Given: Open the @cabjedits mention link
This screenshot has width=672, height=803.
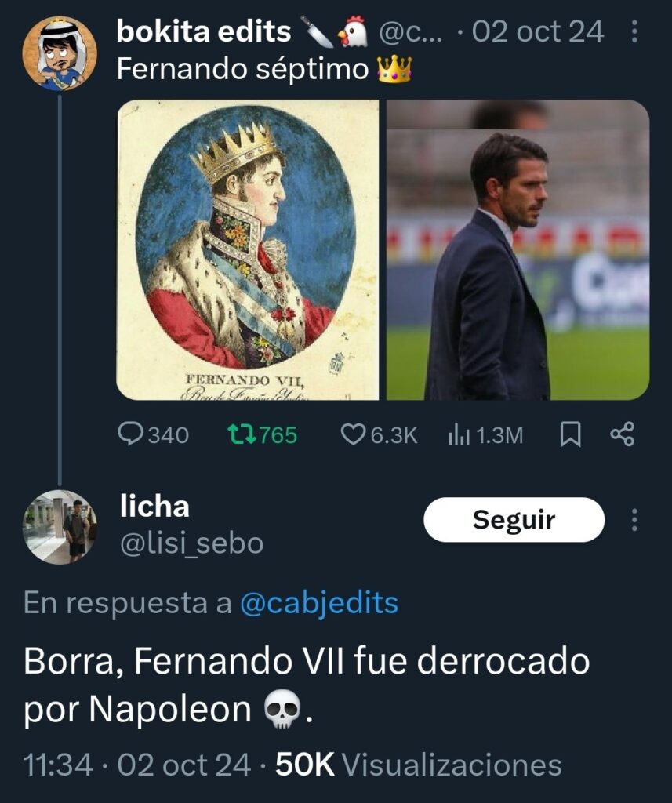Looking at the screenshot, I should click(x=319, y=603).
